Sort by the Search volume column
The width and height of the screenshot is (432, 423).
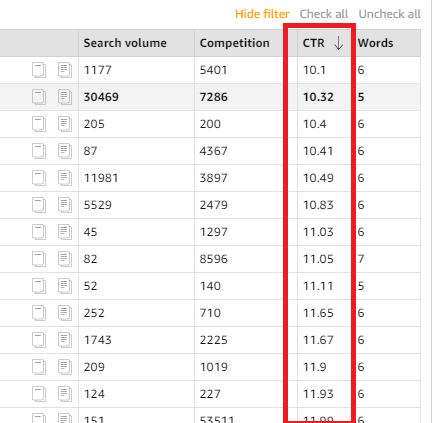click(x=125, y=43)
